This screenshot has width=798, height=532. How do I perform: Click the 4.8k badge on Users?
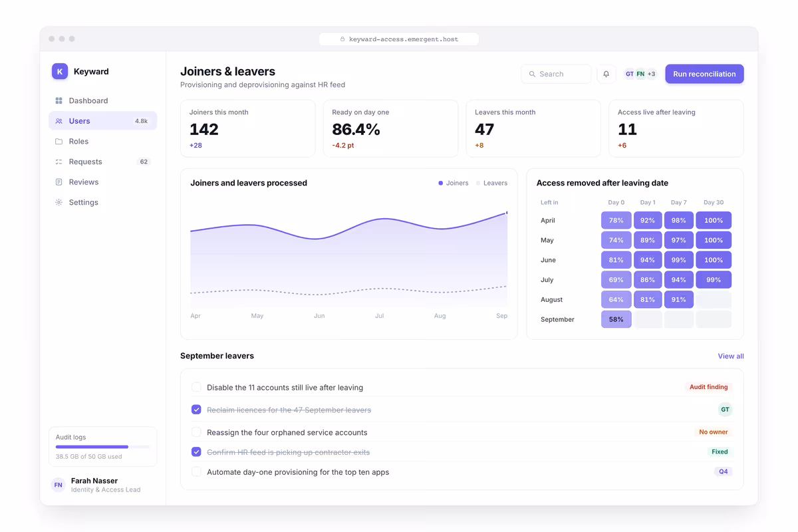pyautogui.click(x=142, y=121)
